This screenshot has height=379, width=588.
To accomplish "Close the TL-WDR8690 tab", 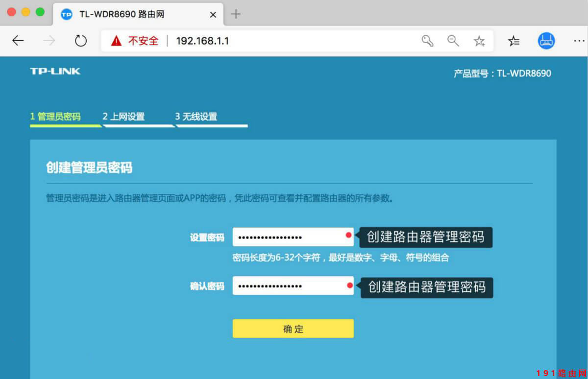I will 213,15.
